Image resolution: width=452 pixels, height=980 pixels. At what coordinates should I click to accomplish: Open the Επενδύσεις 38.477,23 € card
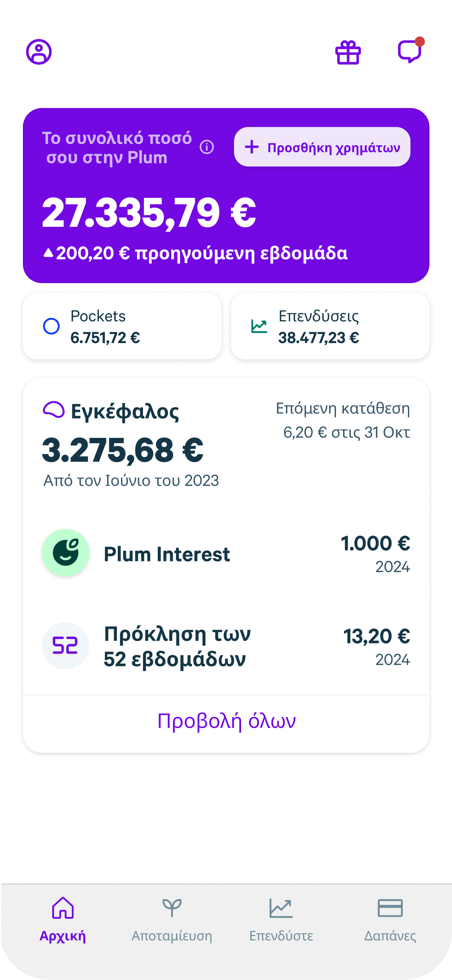[x=330, y=326]
